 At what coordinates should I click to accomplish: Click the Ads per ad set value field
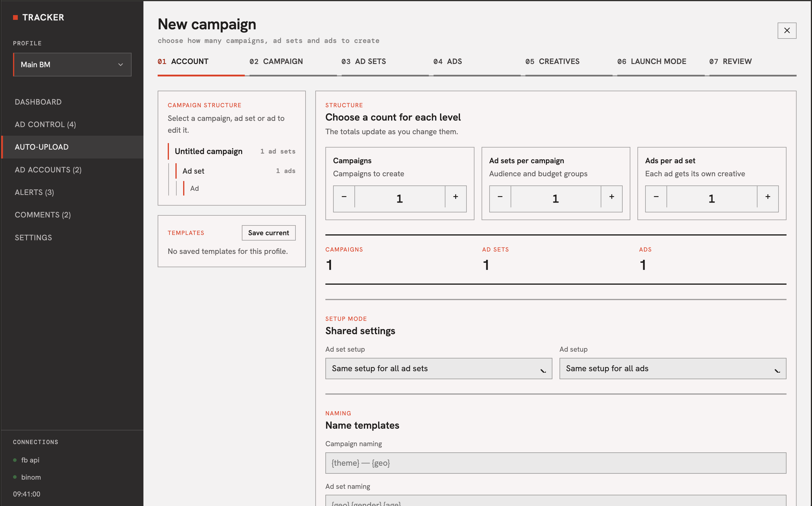click(712, 199)
